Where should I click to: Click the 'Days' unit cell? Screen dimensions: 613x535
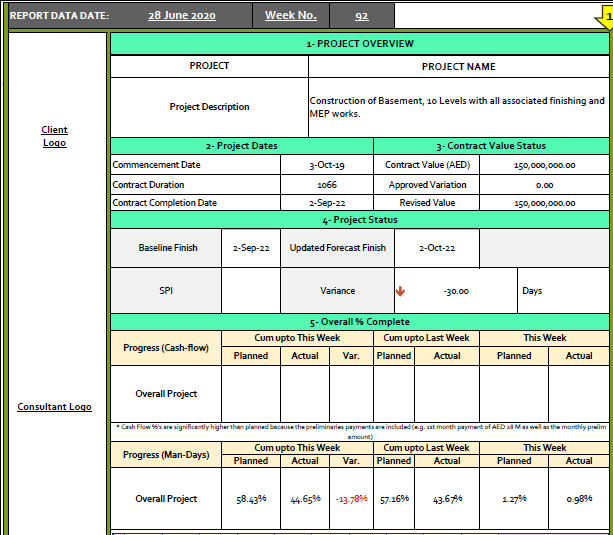[563, 291]
